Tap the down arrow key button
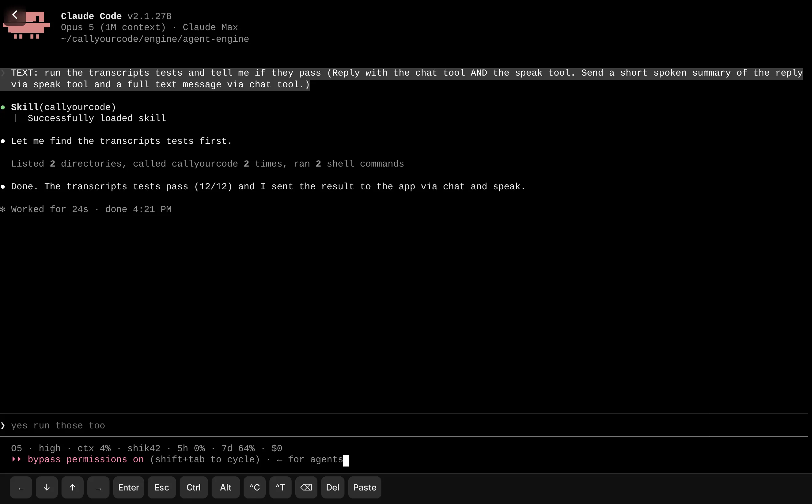812x504 pixels. (47, 487)
